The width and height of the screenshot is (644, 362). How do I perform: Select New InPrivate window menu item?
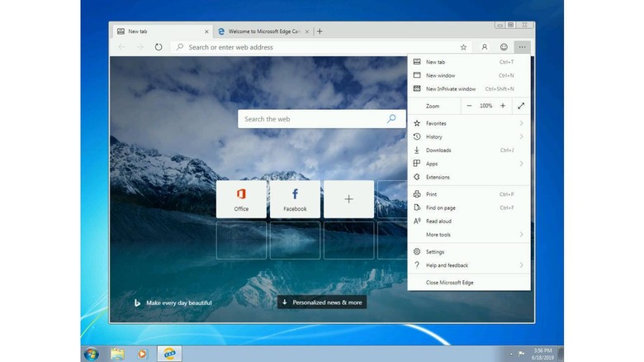pos(451,88)
